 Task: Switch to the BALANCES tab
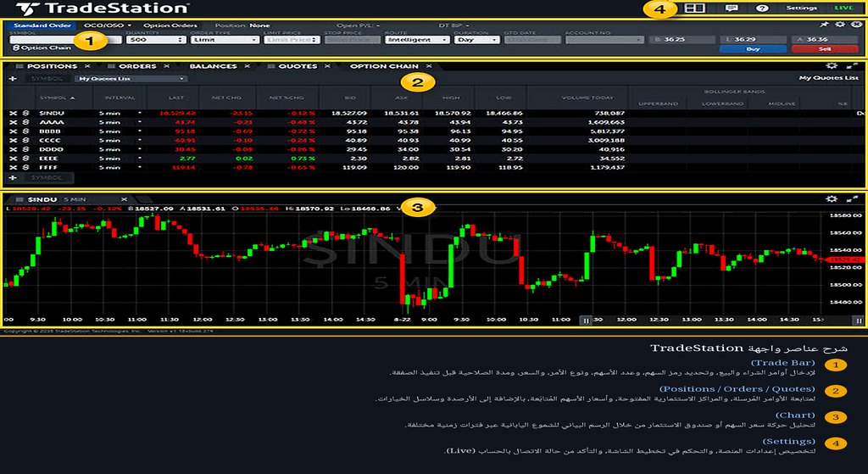(x=213, y=66)
